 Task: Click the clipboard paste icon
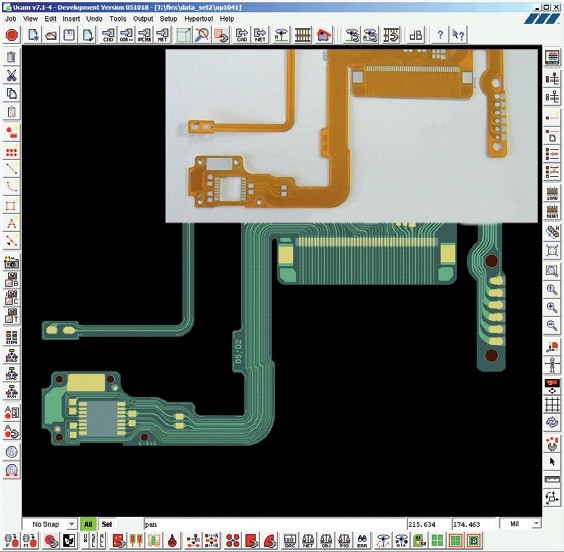pos(12,112)
